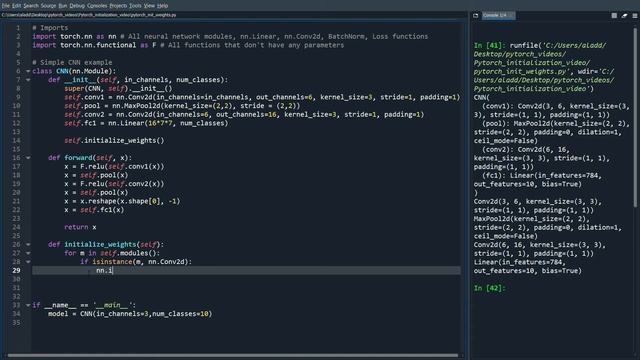Image resolution: width=640 pixels, height=360 pixels.
Task: Open the Run menu
Action: [x=62, y=6]
